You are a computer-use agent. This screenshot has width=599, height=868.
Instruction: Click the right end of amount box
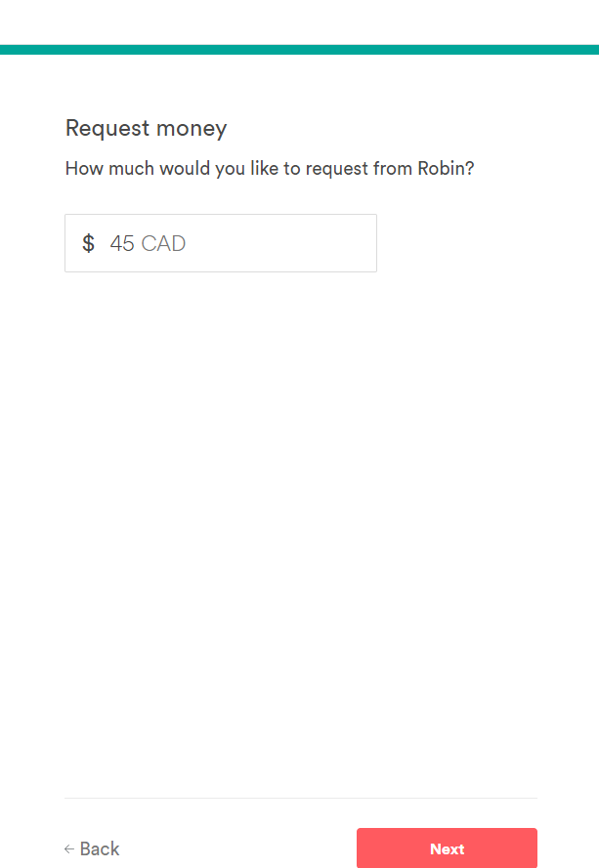[x=362, y=243]
